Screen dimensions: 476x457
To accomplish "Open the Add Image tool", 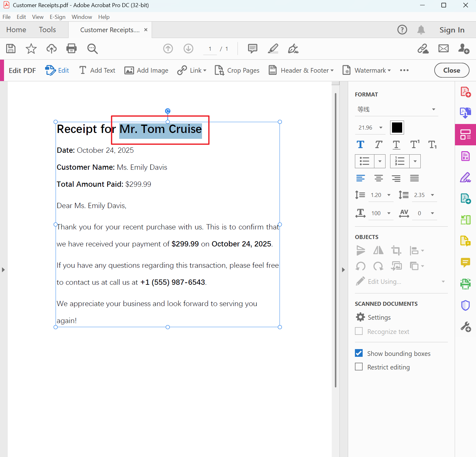I will [x=146, y=70].
